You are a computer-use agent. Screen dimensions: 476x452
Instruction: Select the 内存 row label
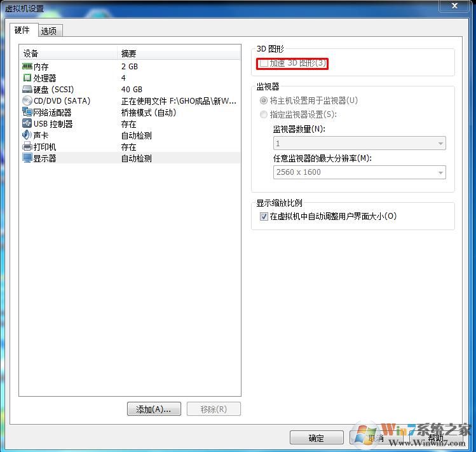(x=41, y=67)
